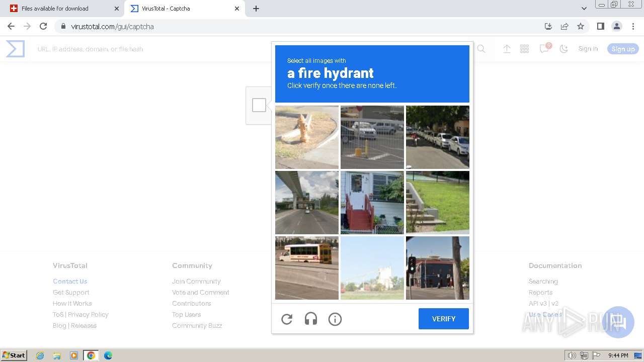Select the highway overpass tile
The image size is (644, 362).
[x=307, y=203]
